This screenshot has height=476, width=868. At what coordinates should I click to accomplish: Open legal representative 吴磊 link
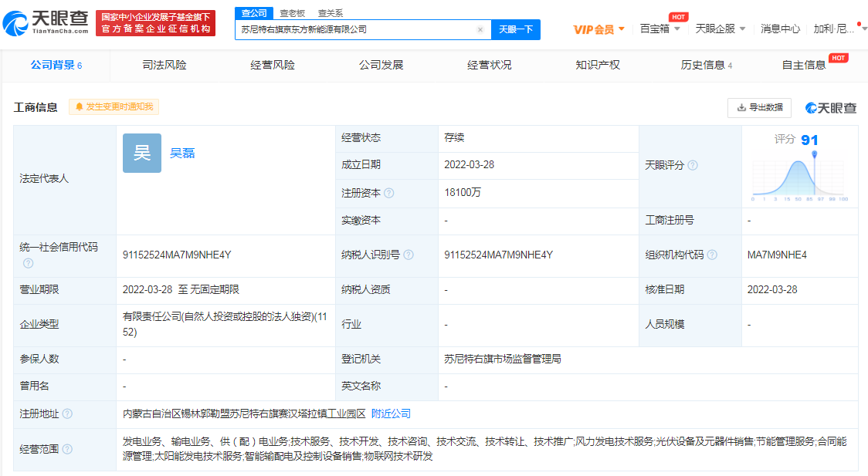tap(182, 154)
